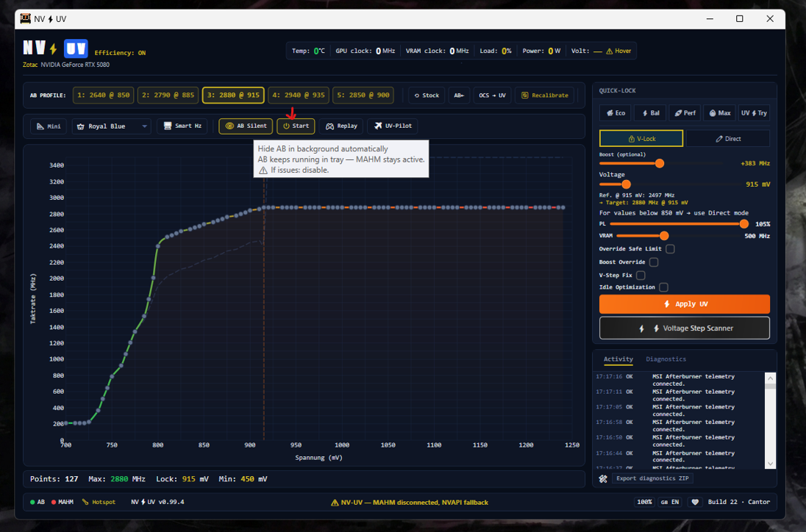Switch to Direct mode
This screenshot has height=532, width=806.
point(728,139)
